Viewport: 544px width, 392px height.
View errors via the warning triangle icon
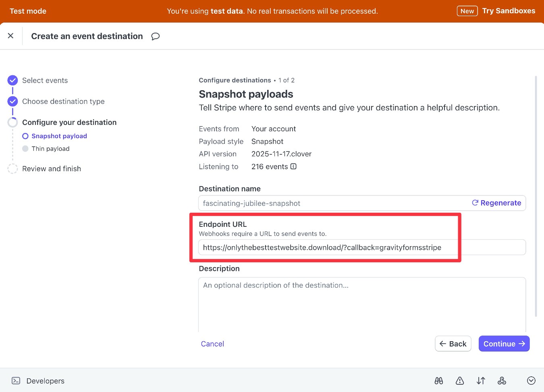[460, 380]
